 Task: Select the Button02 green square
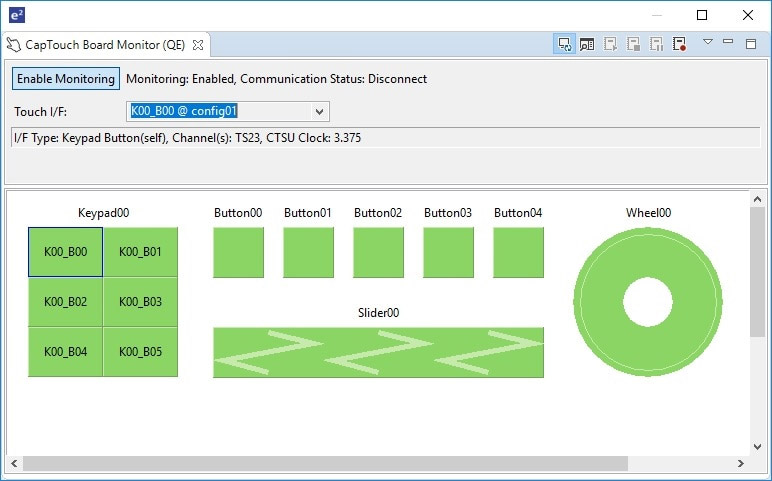click(378, 252)
